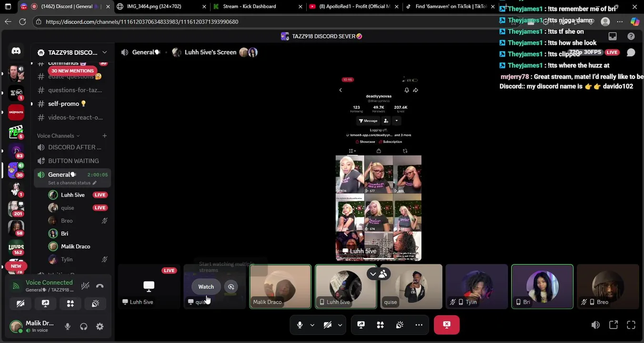Viewport: 644px width, 343px height.
Task: Open soundboard in voice panel
Action: (x=95, y=303)
